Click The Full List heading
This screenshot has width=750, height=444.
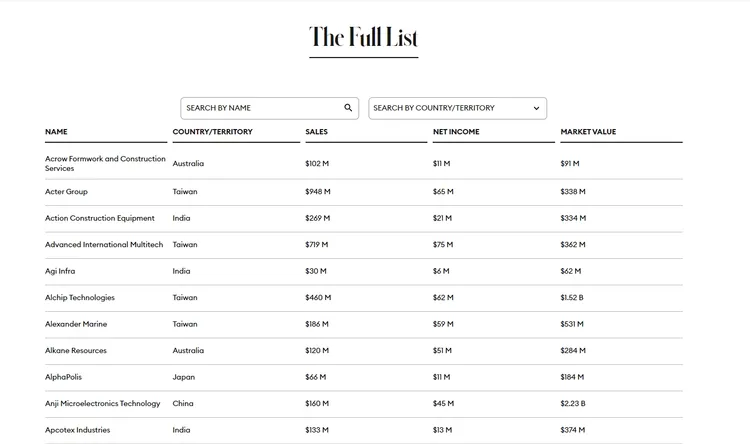coord(363,38)
